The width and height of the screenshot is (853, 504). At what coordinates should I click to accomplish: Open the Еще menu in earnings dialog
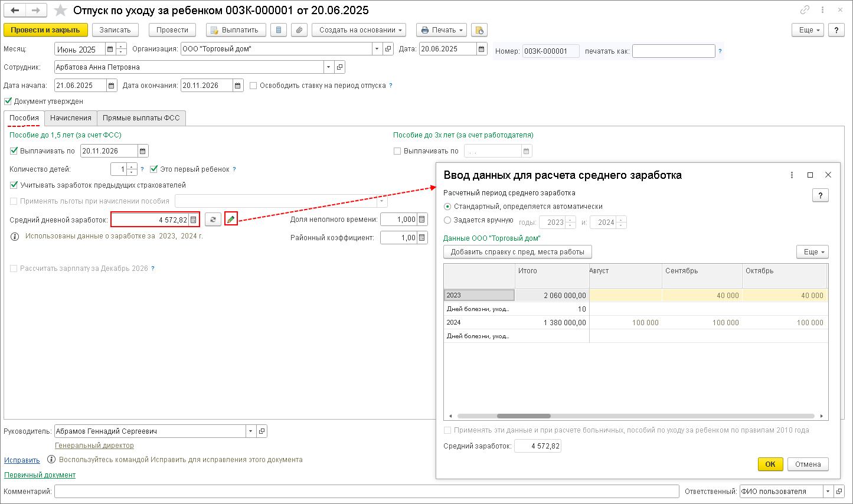pyautogui.click(x=812, y=252)
